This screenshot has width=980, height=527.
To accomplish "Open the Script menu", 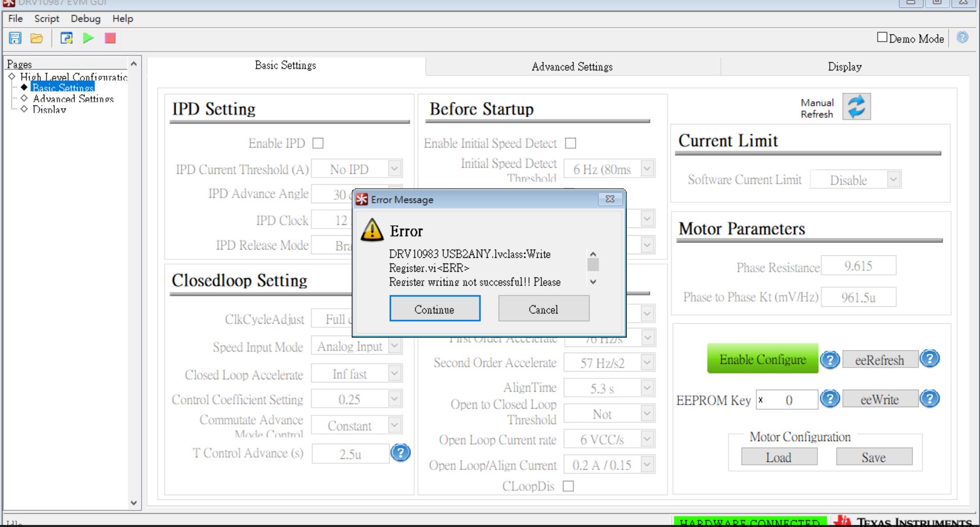I will [47, 19].
